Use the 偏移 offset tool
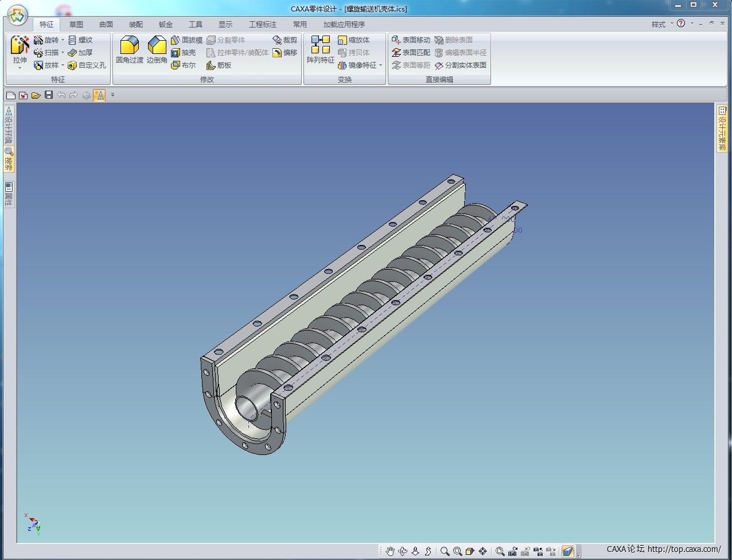Viewport: 732px width, 560px height. pyautogui.click(x=285, y=53)
